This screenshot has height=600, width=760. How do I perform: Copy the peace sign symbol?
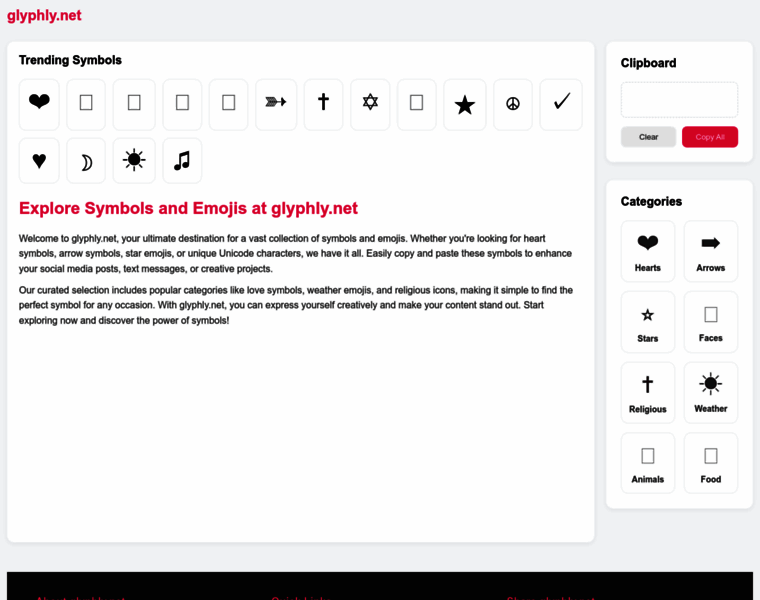(513, 104)
